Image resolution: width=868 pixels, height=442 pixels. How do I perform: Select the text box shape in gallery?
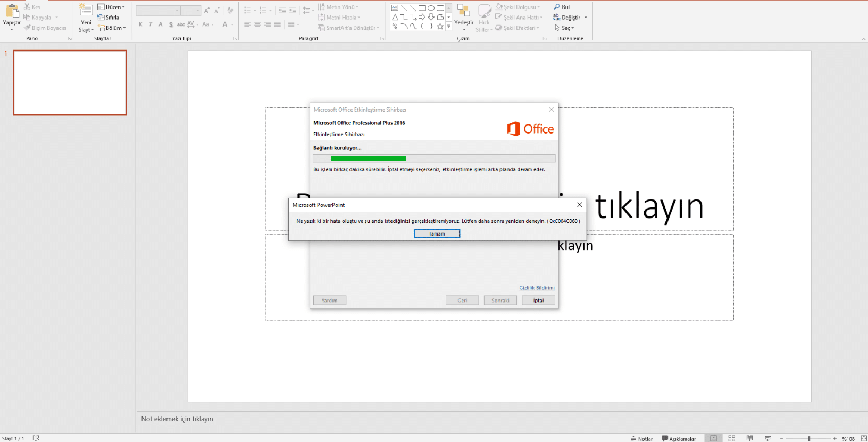point(395,8)
